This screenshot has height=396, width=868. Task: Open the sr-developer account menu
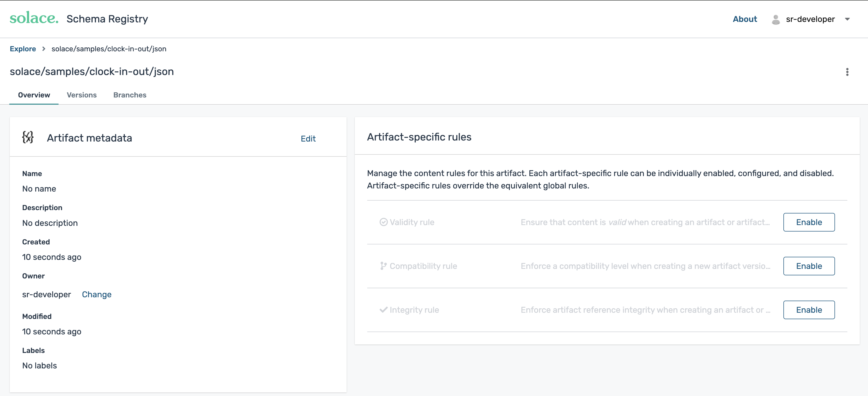(810, 20)
